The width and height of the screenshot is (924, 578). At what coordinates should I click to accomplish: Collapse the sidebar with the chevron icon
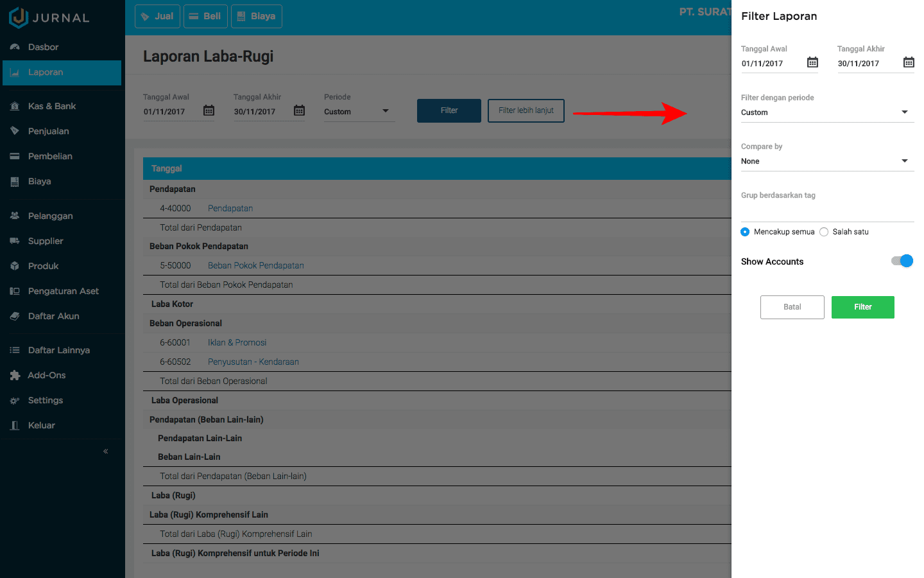click(106, 451)
